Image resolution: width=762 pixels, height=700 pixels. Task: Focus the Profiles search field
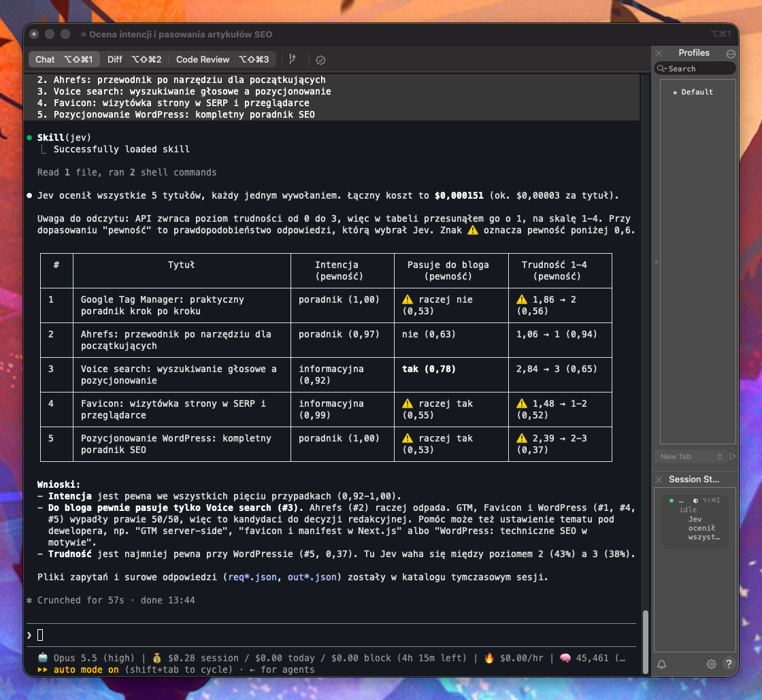695,69
